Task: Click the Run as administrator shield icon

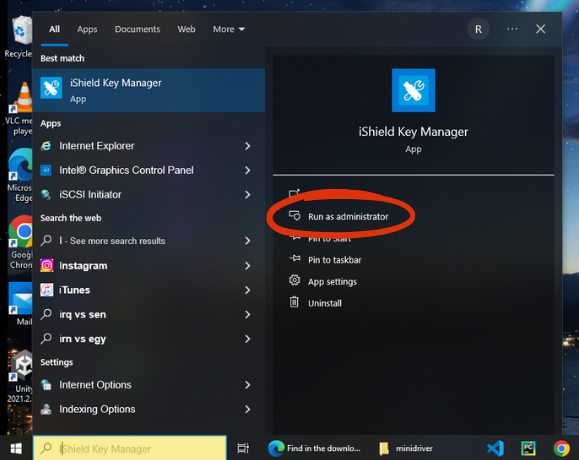Action: (x=295, y=216)
